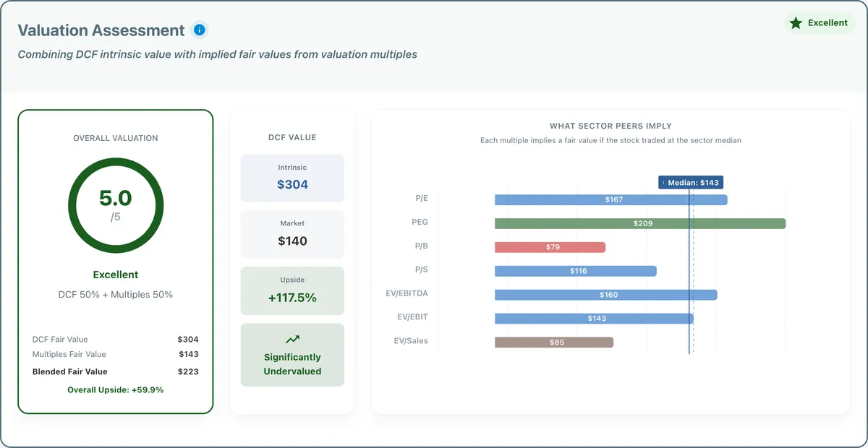The width and height of the screenshot is (868, 448).
Task: Click the red P/B bar $79
Action: [550, 247]
